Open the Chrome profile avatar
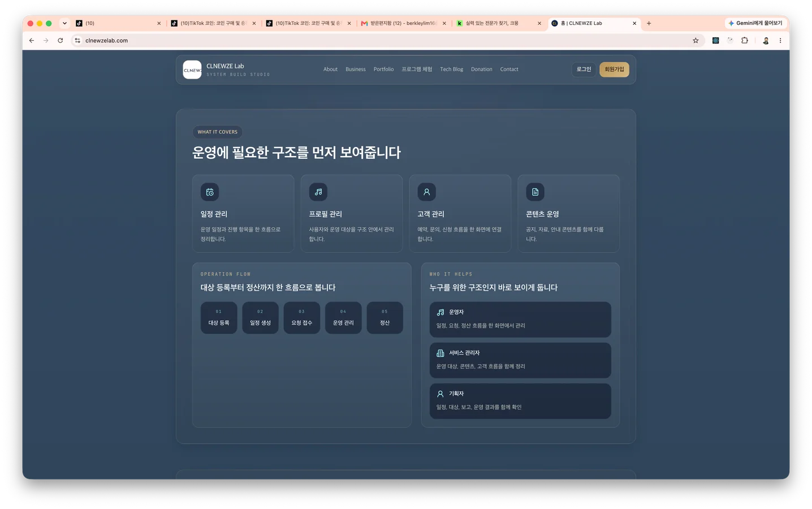Screen dimensions: 812x509 click(x=766, y=41)
